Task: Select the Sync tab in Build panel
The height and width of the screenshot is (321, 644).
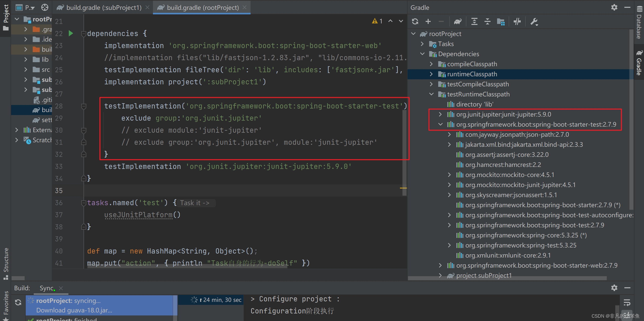Action: pyautogui.click(x=47, y=288)
